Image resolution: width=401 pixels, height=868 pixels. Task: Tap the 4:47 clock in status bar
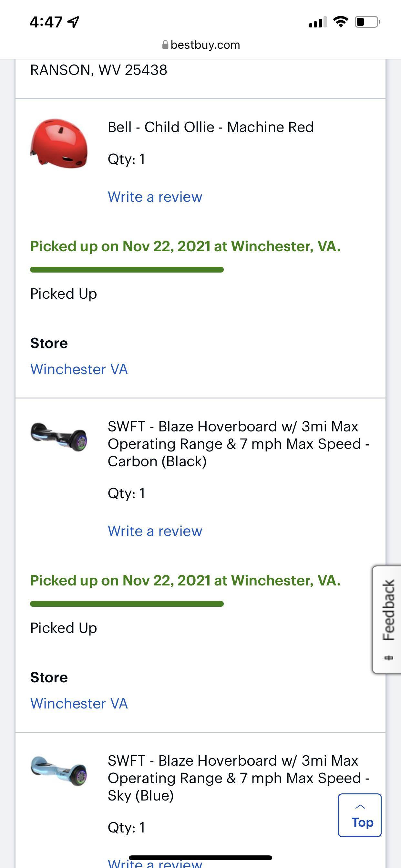[x=46, y=22]
